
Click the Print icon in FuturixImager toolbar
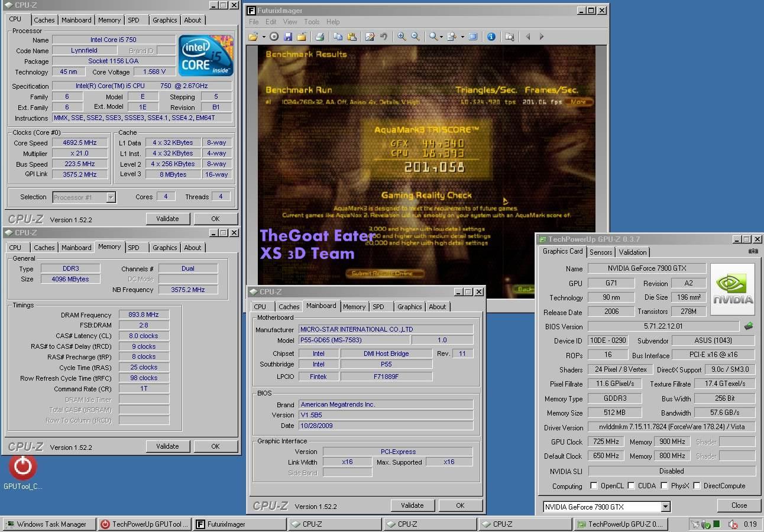pos(319,37)
